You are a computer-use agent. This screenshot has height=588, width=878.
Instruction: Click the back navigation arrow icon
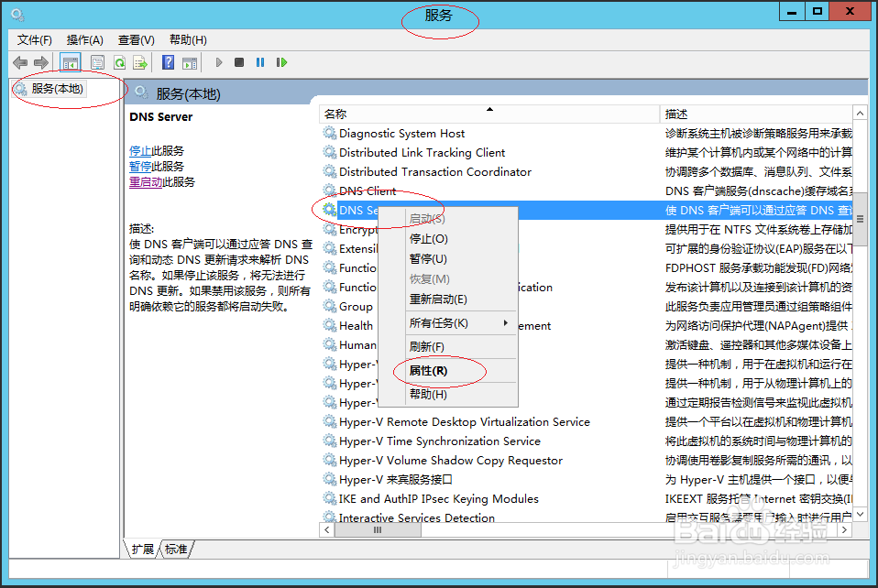pos(20,62)
